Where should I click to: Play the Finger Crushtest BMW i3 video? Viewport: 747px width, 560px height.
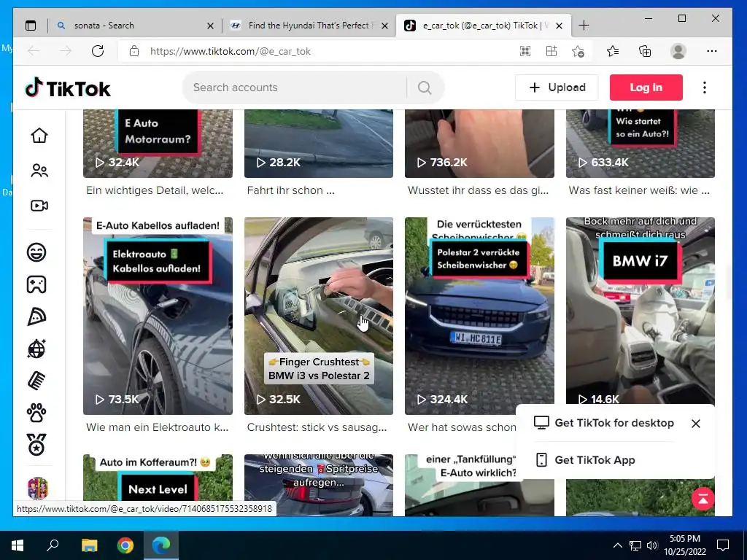click(x=319, y=316)
